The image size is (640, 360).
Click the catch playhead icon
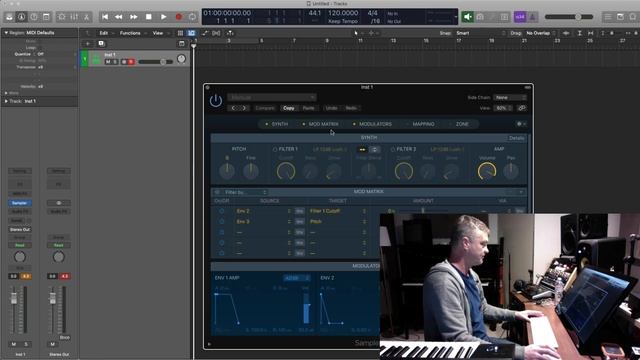tap(230, 33)
